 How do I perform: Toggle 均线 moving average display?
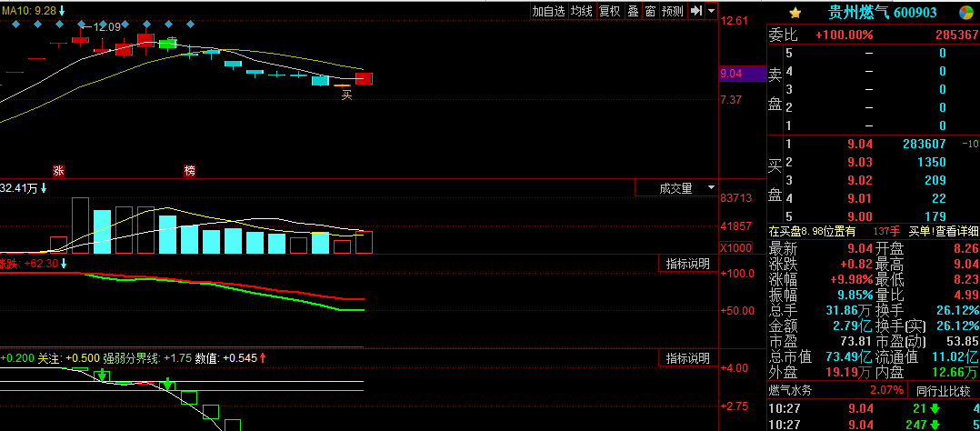pos(581,11)
